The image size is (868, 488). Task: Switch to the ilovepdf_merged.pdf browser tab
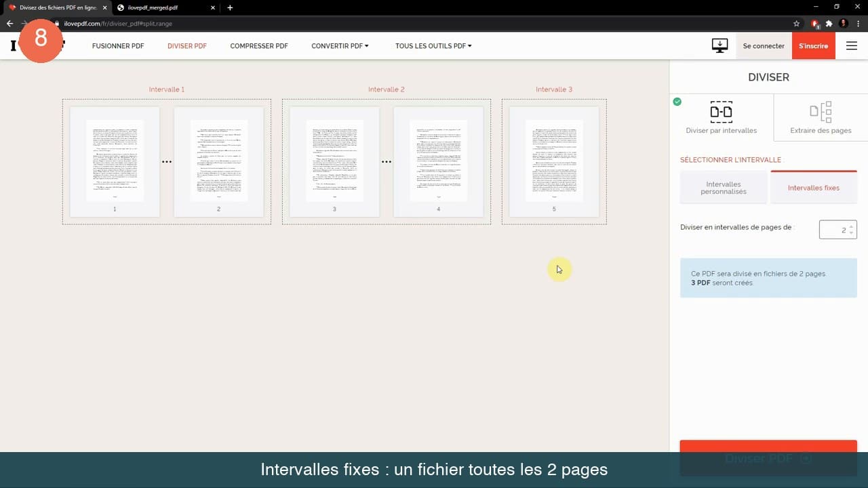(166, 7)
